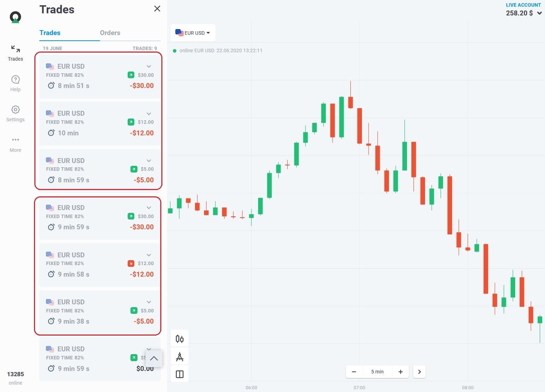Viewport: 545px width, 392px height.
Task: Open the EUR USD asset dropdown
Action: click(193, 33)
